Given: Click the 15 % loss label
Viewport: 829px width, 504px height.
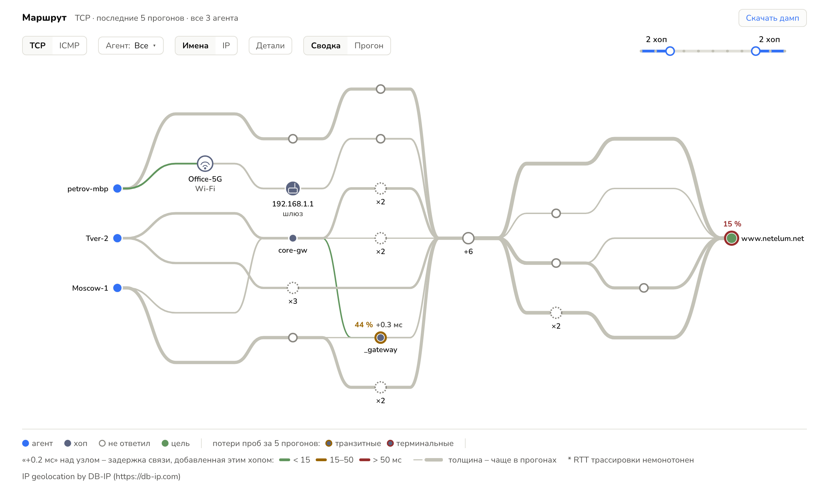Looking at the screenshot, I should pyautogui.click(x=732, y=224).
